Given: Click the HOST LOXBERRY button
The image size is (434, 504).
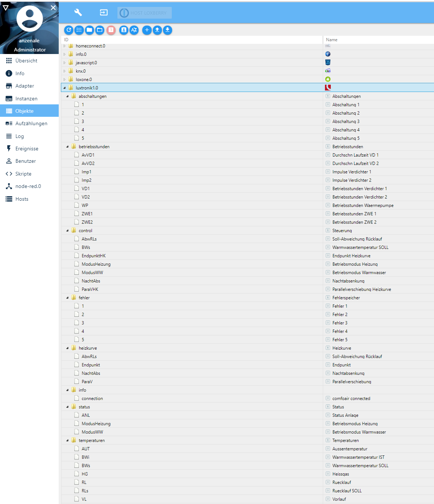Looking at the screenshot, I should coord(144,13).
